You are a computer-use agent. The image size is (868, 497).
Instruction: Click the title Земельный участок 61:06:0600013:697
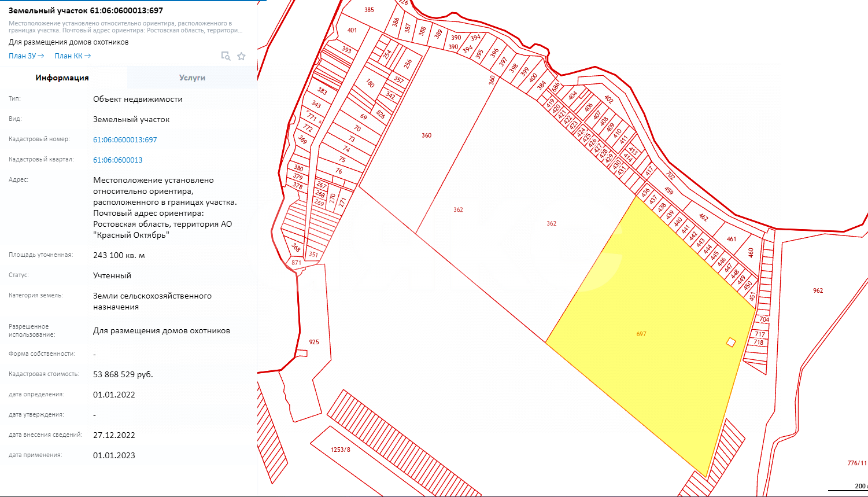pos(86,11)
